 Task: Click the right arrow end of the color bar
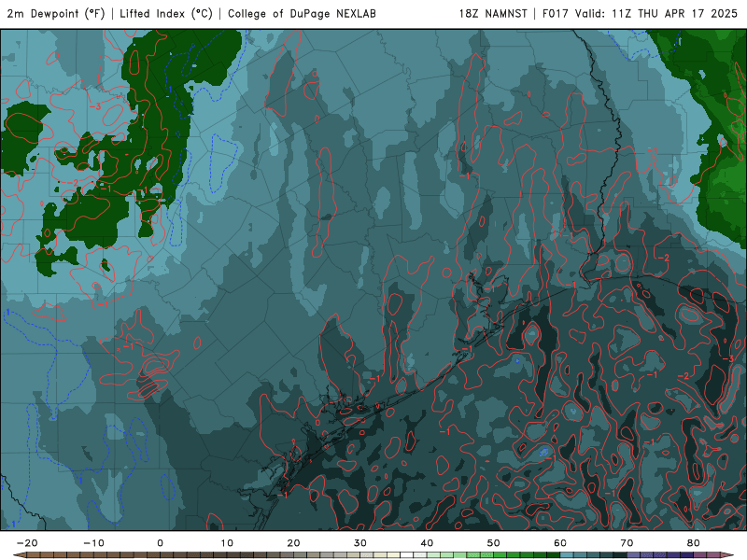pyautogui.click(x=727, y=555)
